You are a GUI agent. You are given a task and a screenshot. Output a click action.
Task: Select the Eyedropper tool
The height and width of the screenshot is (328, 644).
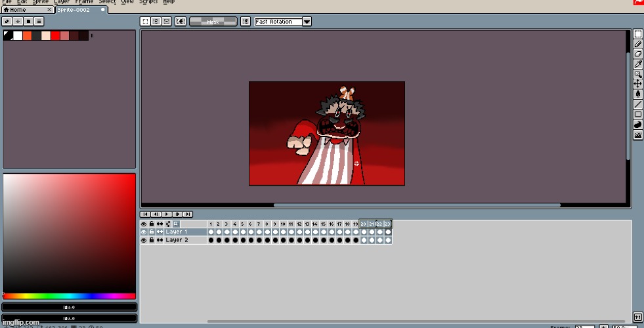[638, 64]
